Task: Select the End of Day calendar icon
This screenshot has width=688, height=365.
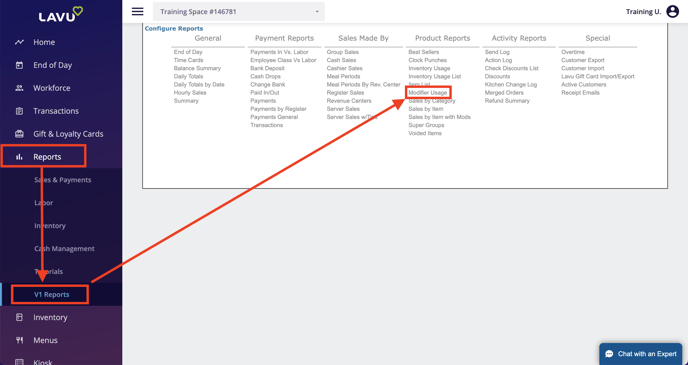Action: pyautogui.click(x=19, y=65)
